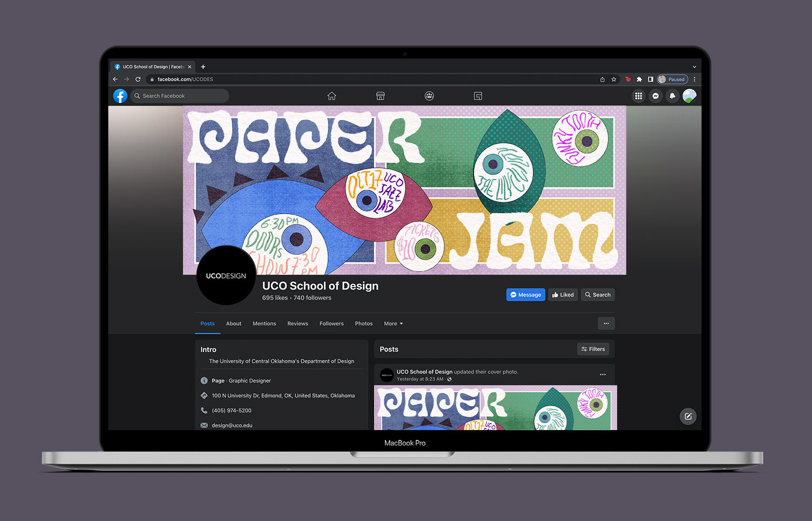Click the 695 likes link
The width and height of the screenshot is (812, 521).
pos(275,298)
